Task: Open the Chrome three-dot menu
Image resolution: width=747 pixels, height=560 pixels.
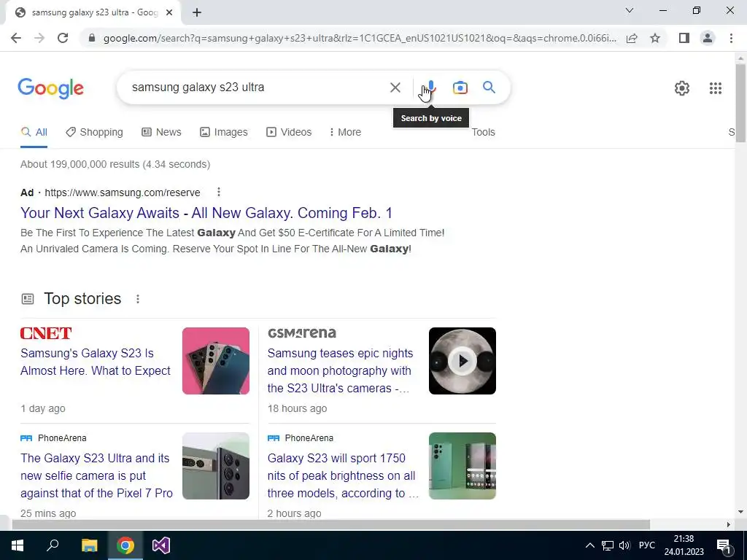Action: pyautogui.click(x=731, y=38)
